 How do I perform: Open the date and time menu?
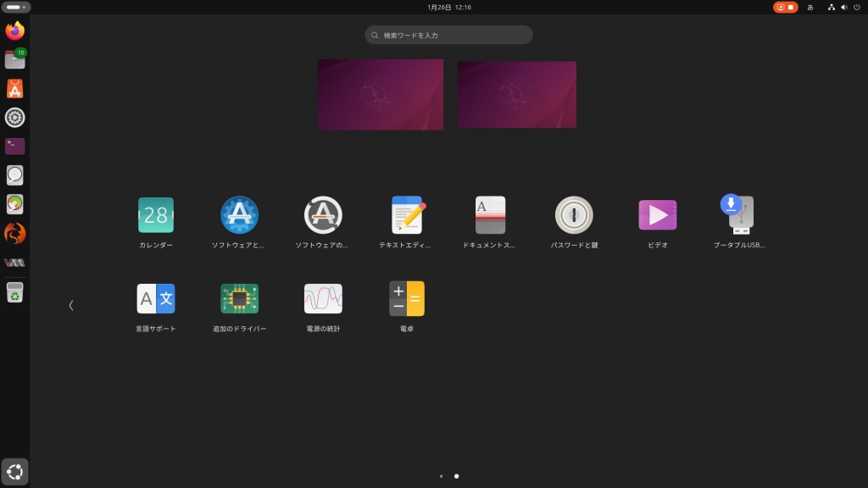pyautogui.click(x=449, y=7)
